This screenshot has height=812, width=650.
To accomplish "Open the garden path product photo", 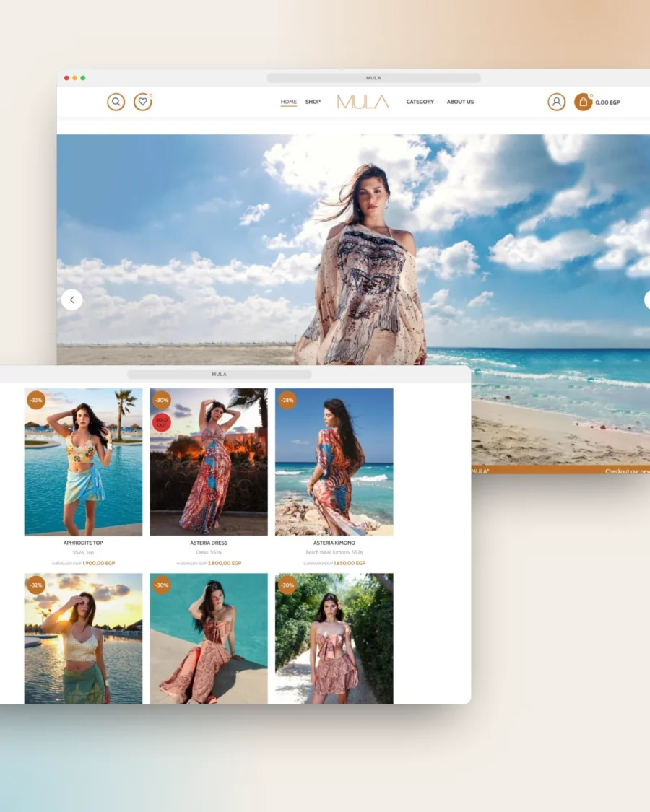I will coord(334,638).
